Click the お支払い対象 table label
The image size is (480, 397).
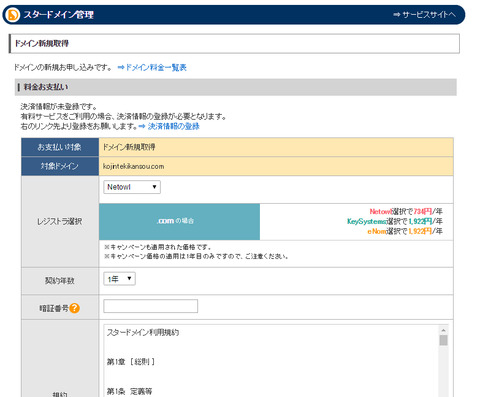60,147
